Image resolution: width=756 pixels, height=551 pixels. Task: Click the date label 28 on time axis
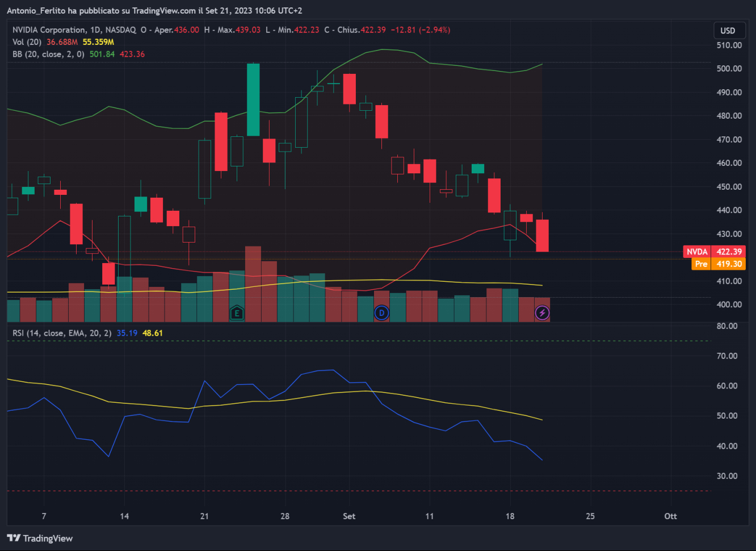(285, 516)
